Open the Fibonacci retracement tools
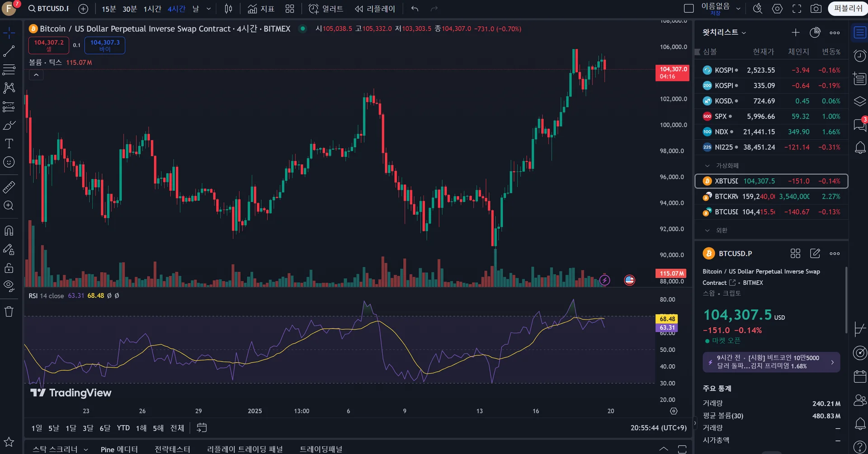The image size is (868, 454). (x=9, y=70)
